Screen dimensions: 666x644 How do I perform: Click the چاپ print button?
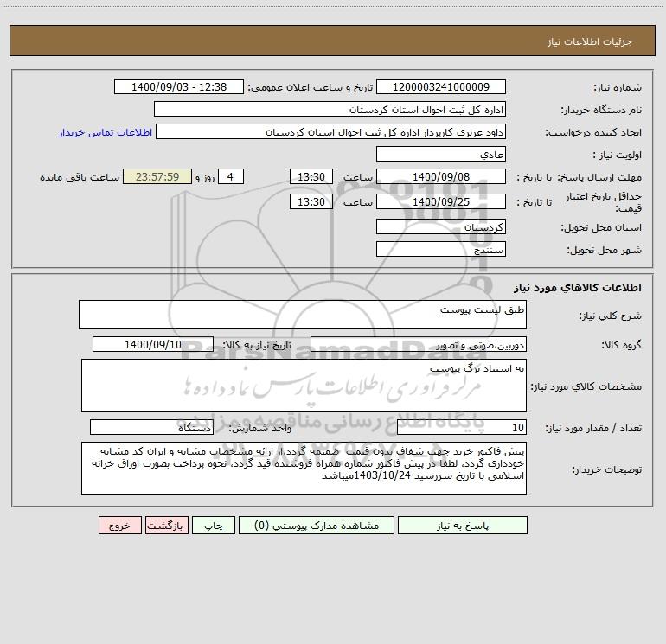(214, 526)
